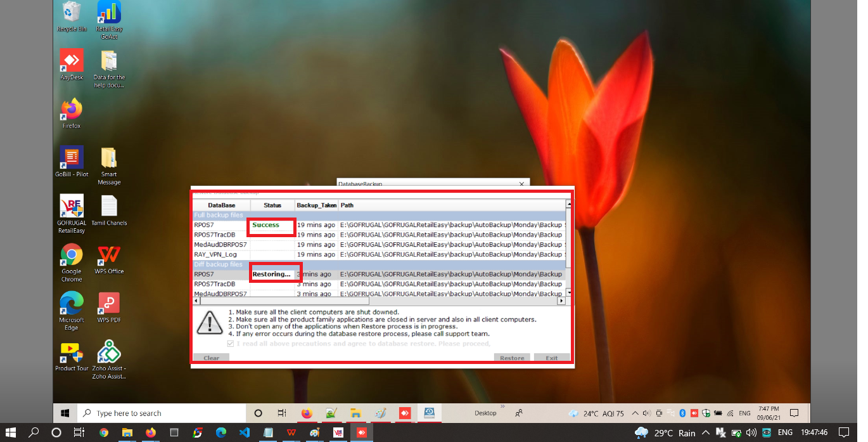The height and width of the screenshot is (442, 868).
Task: Open the WPS PDF desktop shortcut
Action: pyautogui.click(x=109, y=307)
